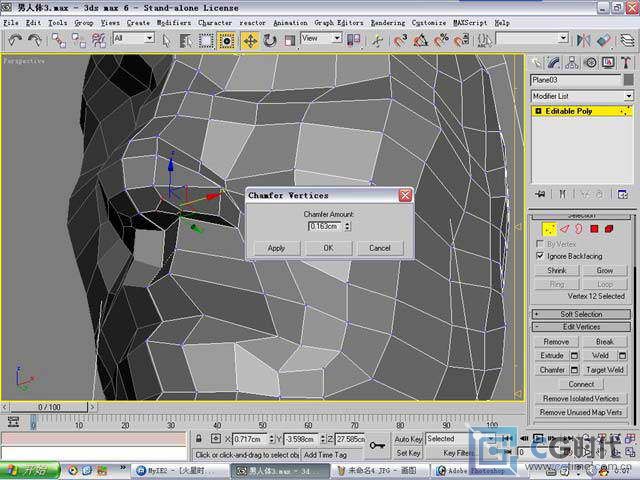Click Cancel in Chamfer Vertices dialog

[x=380, y=248]
